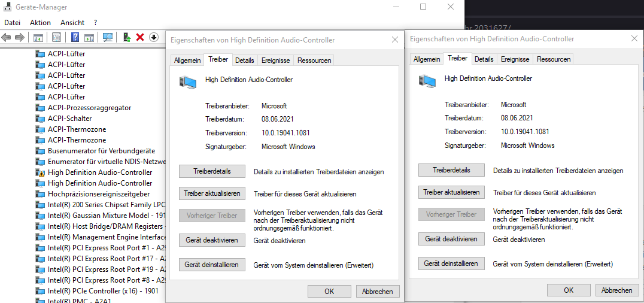644x303 pixels.
Task: Click Gerät deaktivieren in left dialog
Action: pyautogui.click(x=212, y=240)
